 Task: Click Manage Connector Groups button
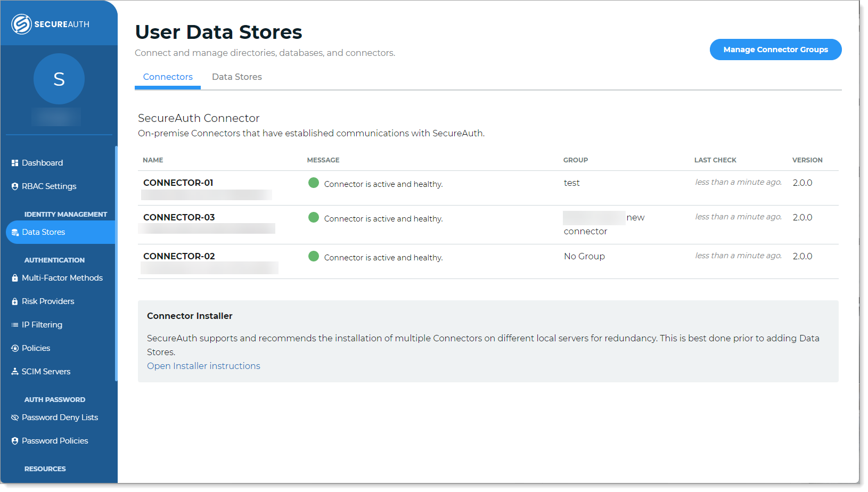tap(775, 50)
